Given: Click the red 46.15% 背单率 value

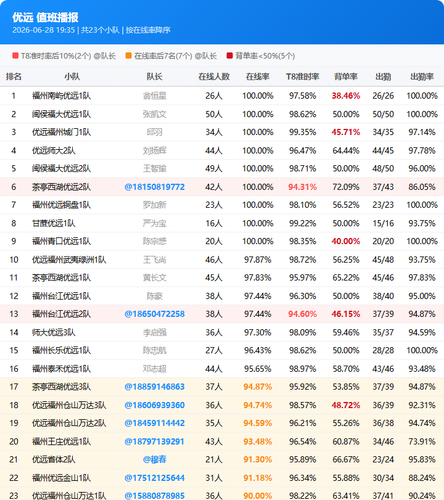Looking at the screenshot, I should coord(346,314).
